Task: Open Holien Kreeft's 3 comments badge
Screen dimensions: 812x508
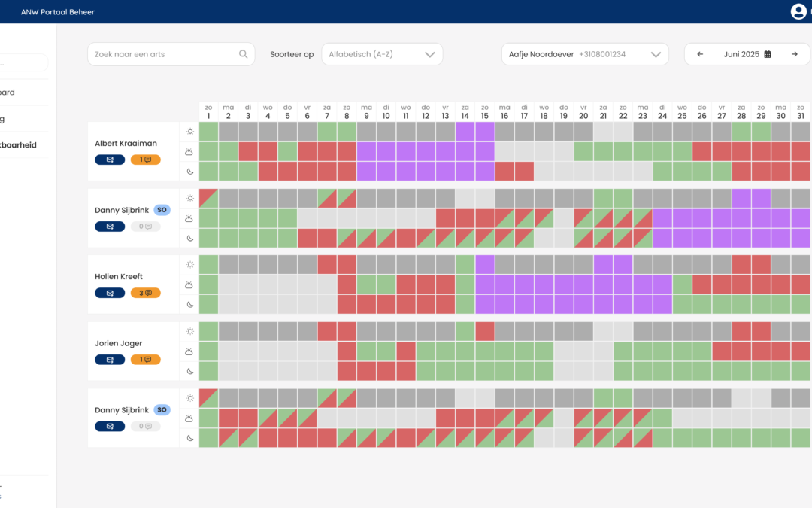Action: click(x=146, y=293)
